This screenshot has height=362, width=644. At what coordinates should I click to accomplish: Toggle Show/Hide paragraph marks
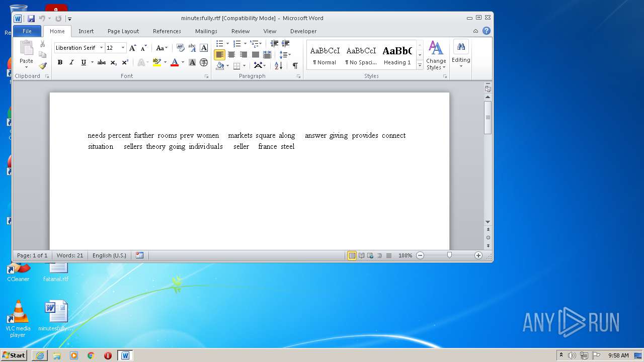coord(295,65)
